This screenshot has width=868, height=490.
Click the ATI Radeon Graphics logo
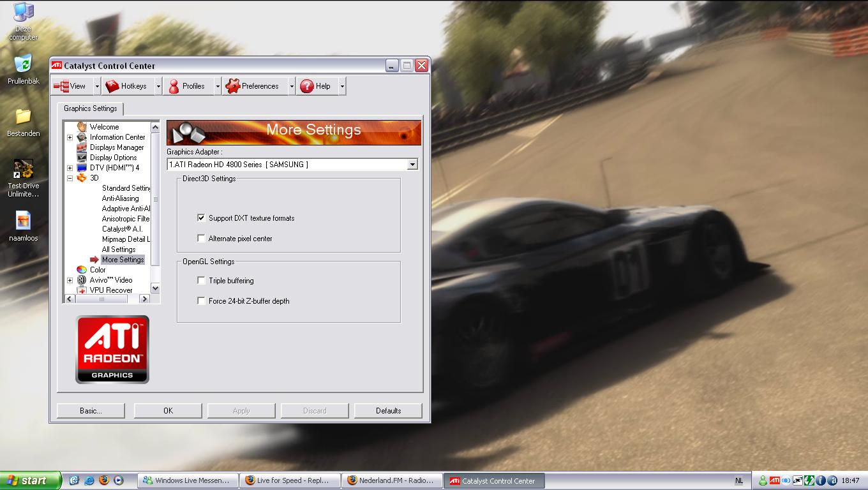[112, 350]
